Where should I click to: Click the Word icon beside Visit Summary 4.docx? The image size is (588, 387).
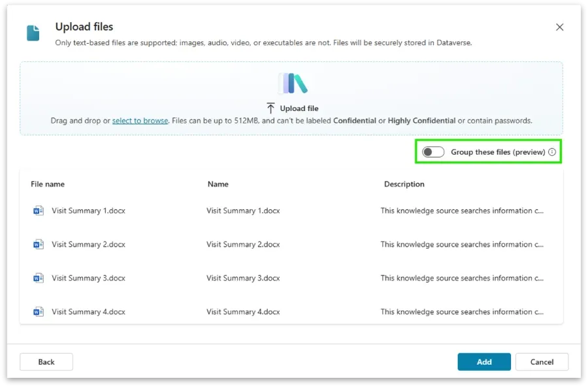[38, 311]
